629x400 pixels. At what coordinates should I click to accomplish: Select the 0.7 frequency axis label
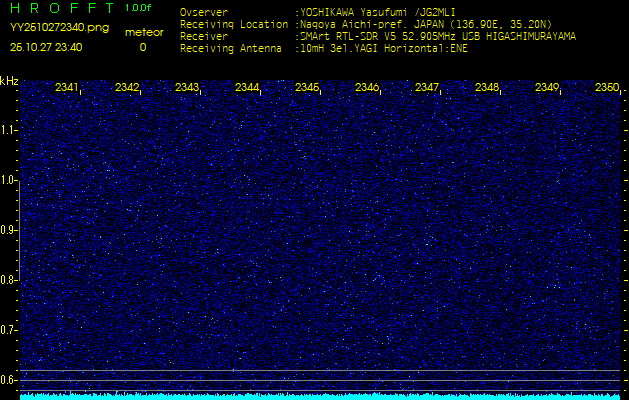click(x=9, y=330)
